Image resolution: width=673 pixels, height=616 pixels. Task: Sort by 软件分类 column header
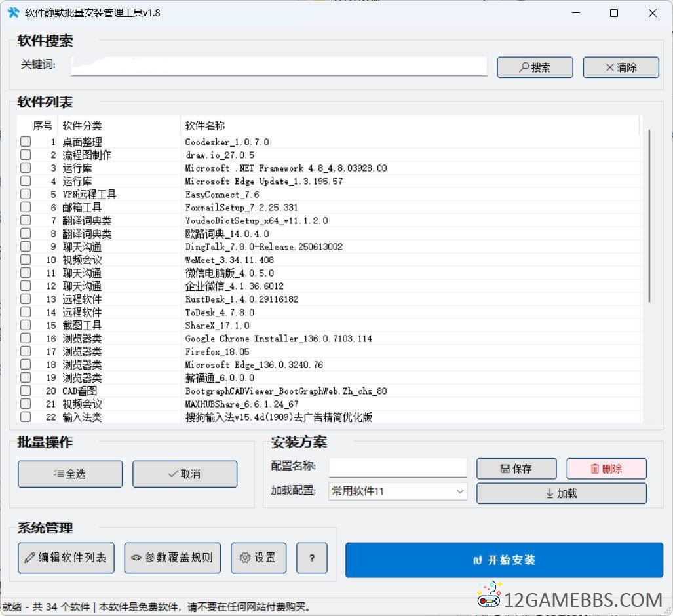pos(82,126)
